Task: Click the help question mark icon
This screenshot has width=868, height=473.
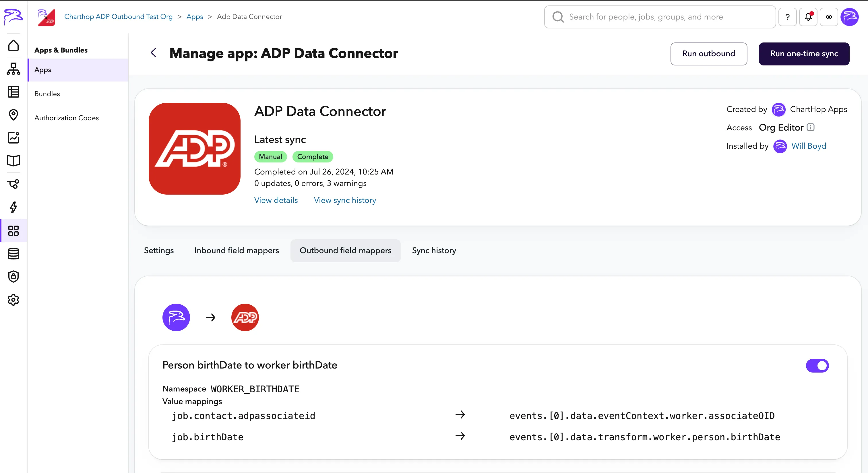Action: (787, 17)
